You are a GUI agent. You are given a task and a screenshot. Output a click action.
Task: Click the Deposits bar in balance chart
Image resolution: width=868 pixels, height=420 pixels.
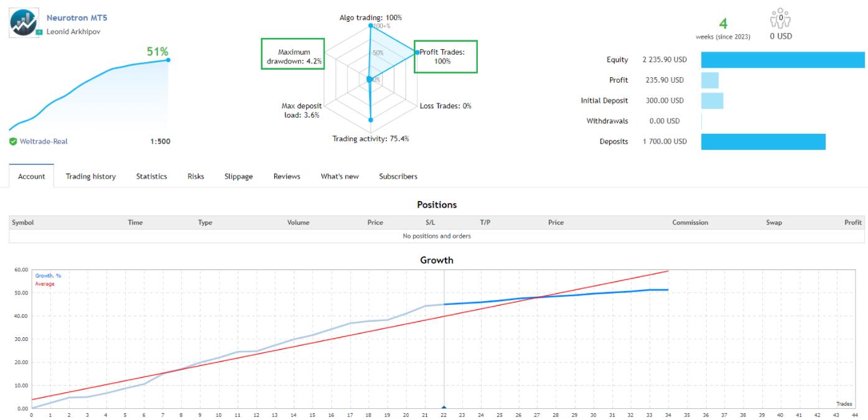763,141
